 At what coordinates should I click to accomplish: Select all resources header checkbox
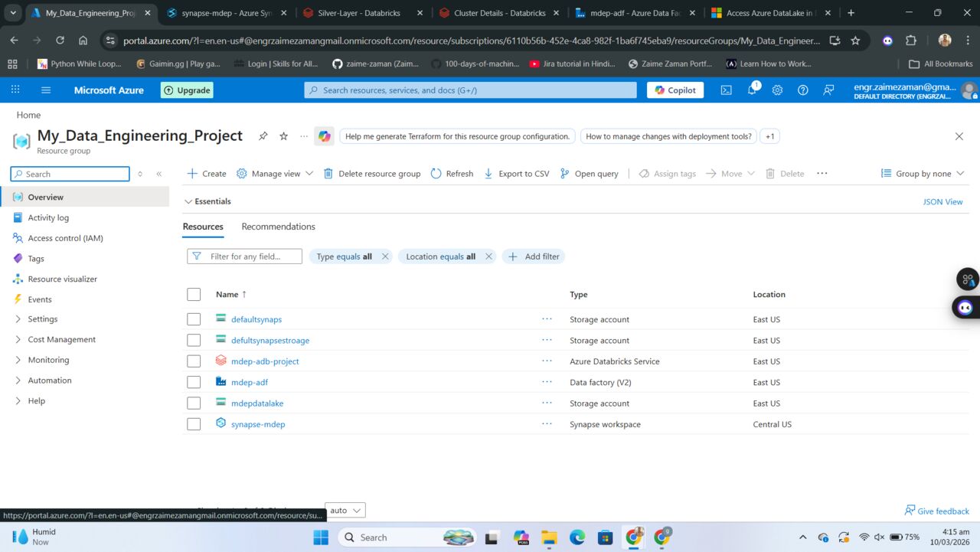(194, 294)
